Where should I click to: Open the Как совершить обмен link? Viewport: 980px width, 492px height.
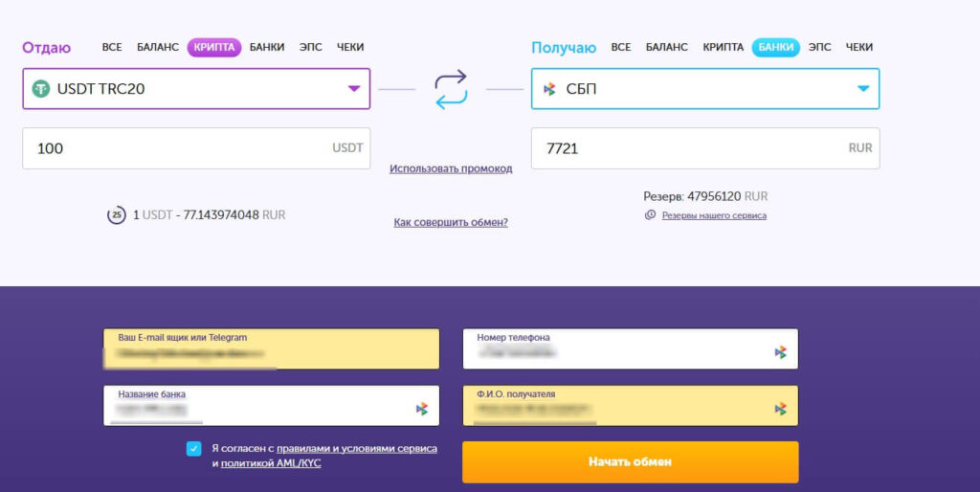click(451, 222)
